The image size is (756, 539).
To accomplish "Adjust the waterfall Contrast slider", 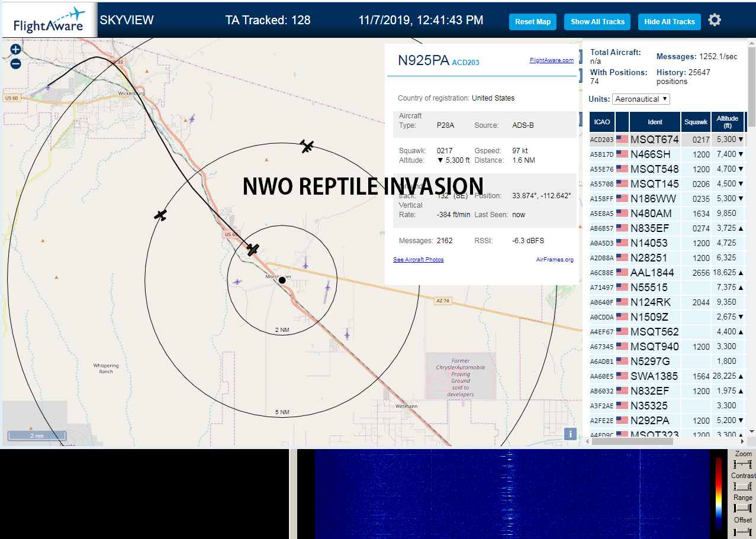I will (742, 486).
